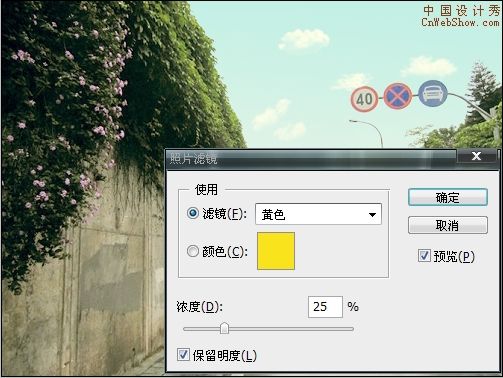This screenshot has height=378, width=503.
Task: Cancel with the 取消 button
Action: point(448,225)
